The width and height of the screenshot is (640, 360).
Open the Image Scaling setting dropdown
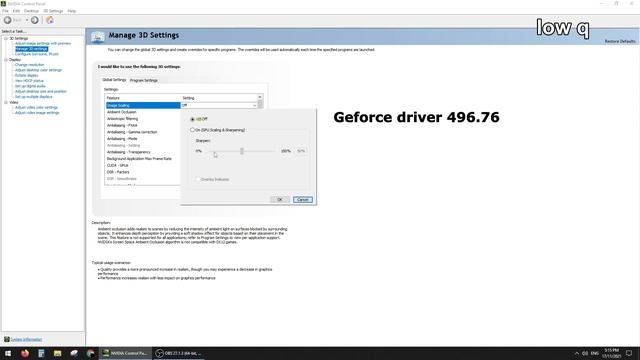(254, 105)
